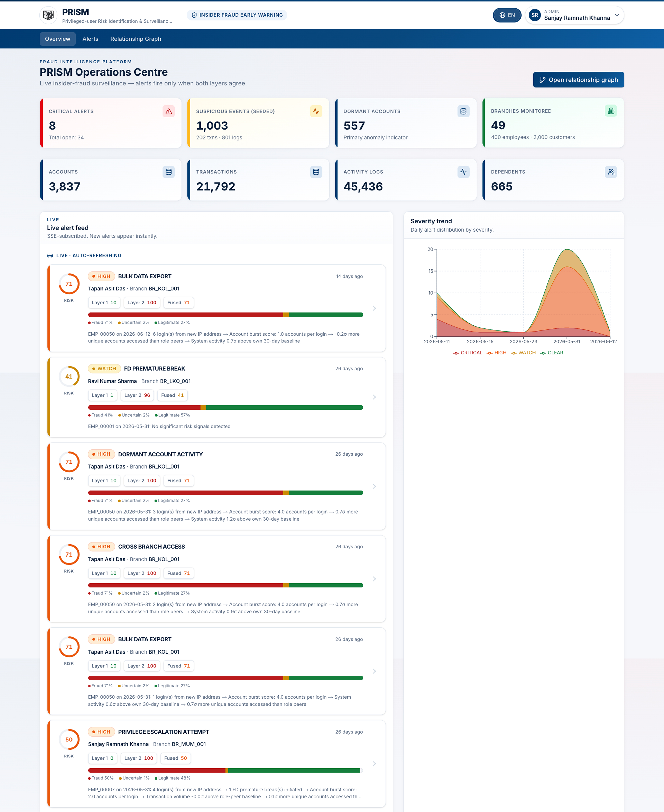
Task: Toggle the CRITICAL series in chart legend
Action: pyautogui.click(x=467, y=353)
